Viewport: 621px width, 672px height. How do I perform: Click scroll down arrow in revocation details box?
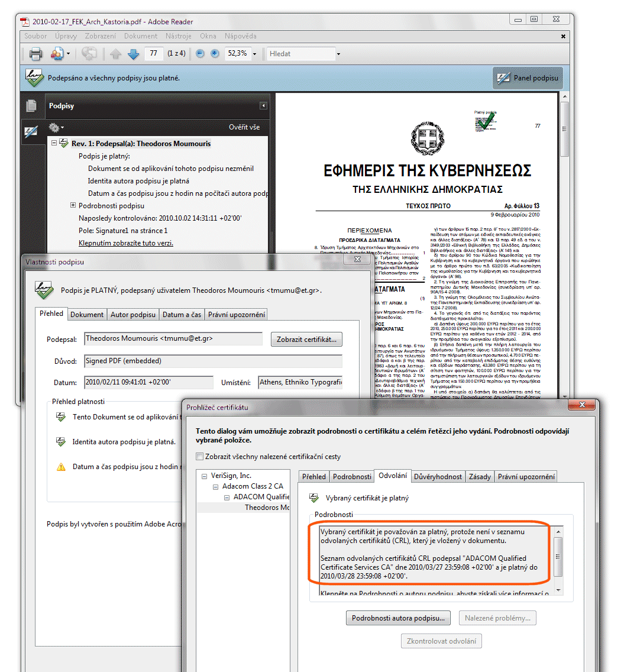click(x=558, y=590)
